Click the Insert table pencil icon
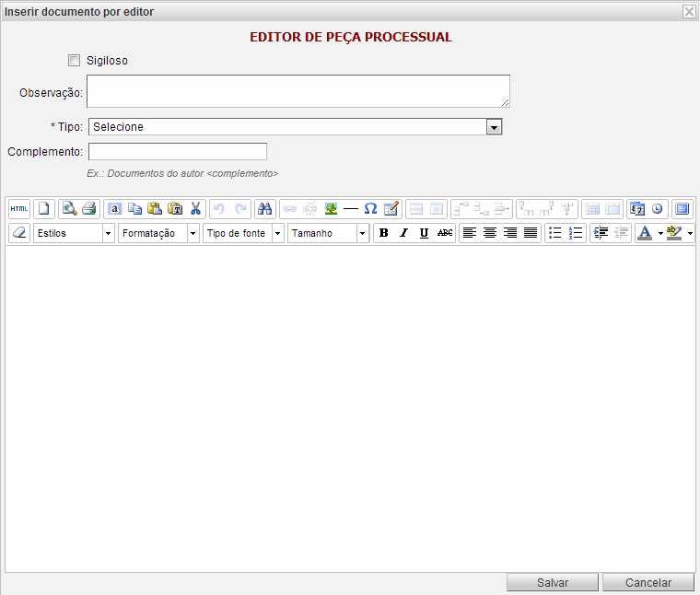This screenshot has width=700, height=595. 391,208
